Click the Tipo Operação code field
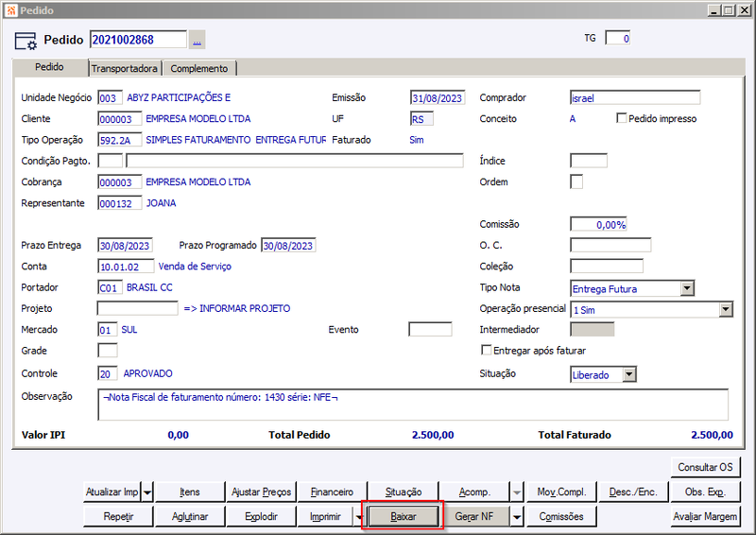The image size is (756, 535). click(x=120, y=140)
